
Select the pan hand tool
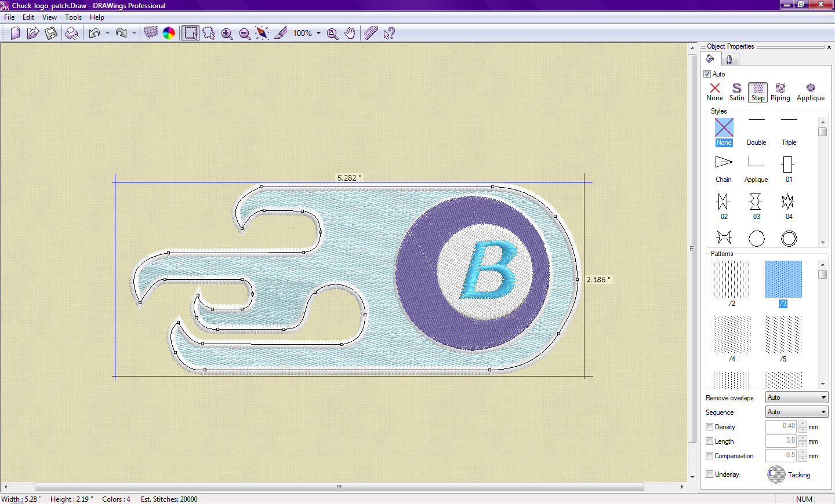(350, 33)
